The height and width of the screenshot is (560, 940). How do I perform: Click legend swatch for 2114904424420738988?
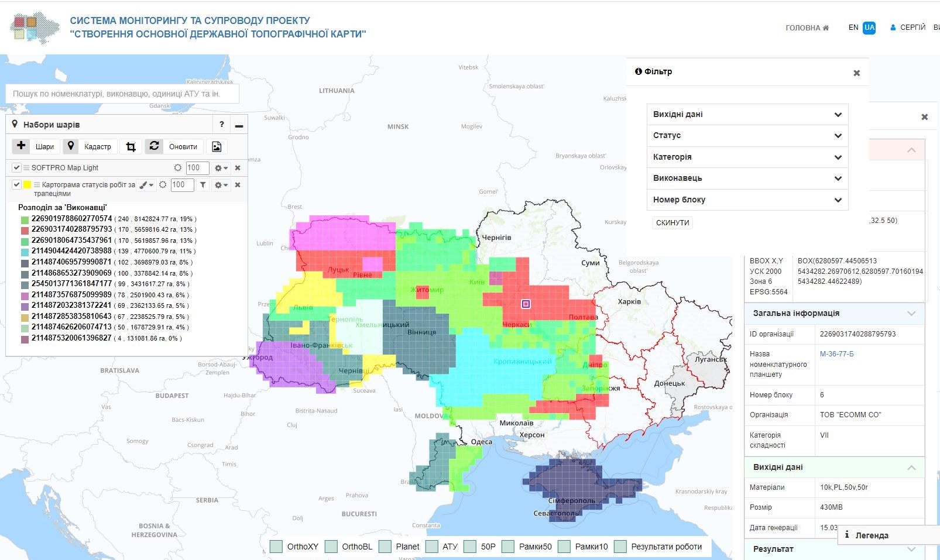point(25,252)
